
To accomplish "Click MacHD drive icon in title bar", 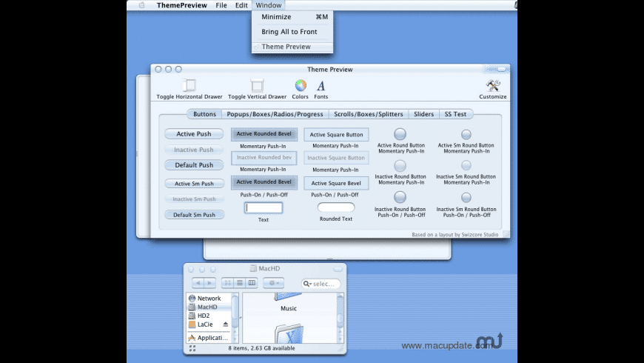I will [253, 268].
